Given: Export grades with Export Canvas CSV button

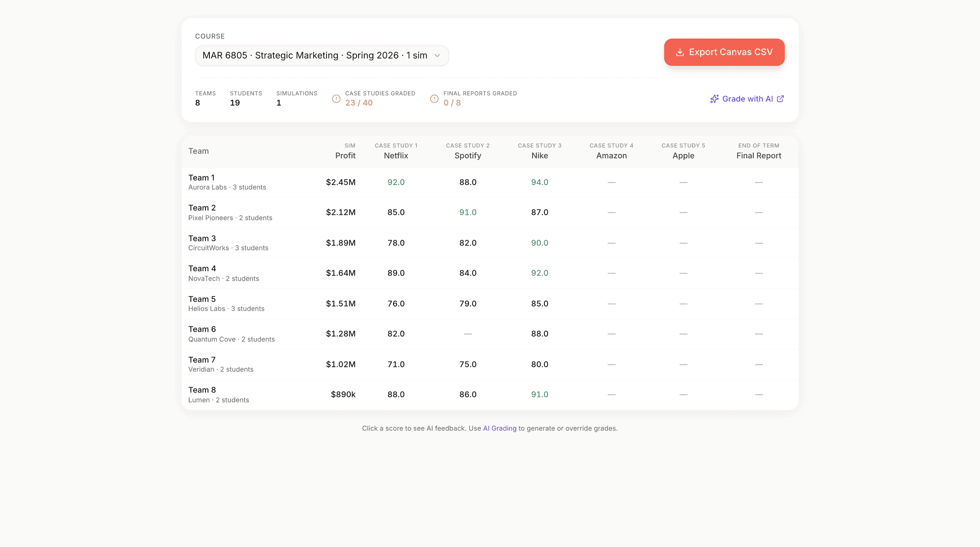Looking at the screenshot, I should 724,52.
